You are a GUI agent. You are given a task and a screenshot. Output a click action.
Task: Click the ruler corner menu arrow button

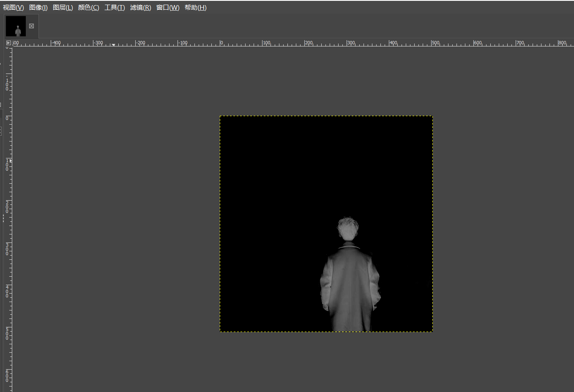[8, 43]
